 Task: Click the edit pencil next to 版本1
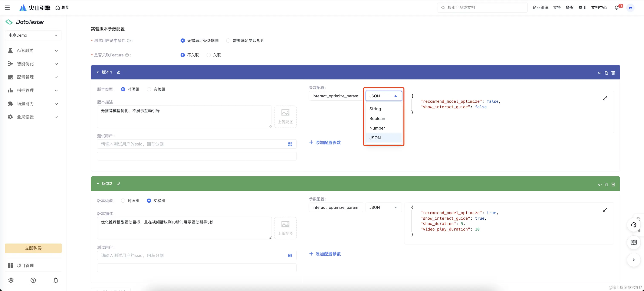tap(118, 72)
